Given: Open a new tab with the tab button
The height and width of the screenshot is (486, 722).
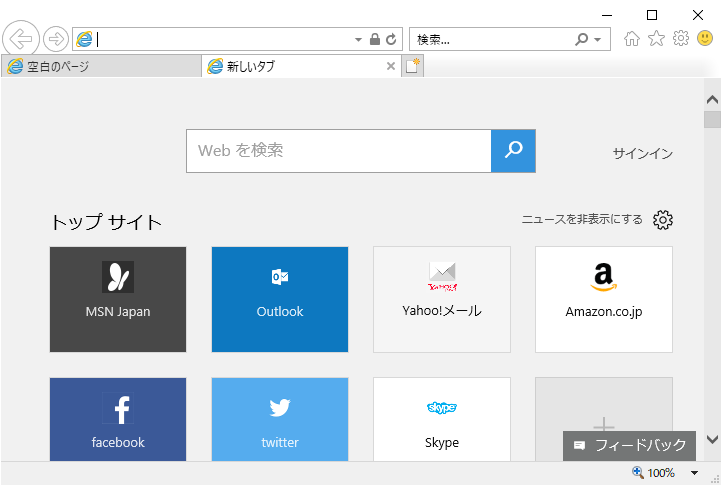Looking at the screenshot, I should (x=413, y=66).
